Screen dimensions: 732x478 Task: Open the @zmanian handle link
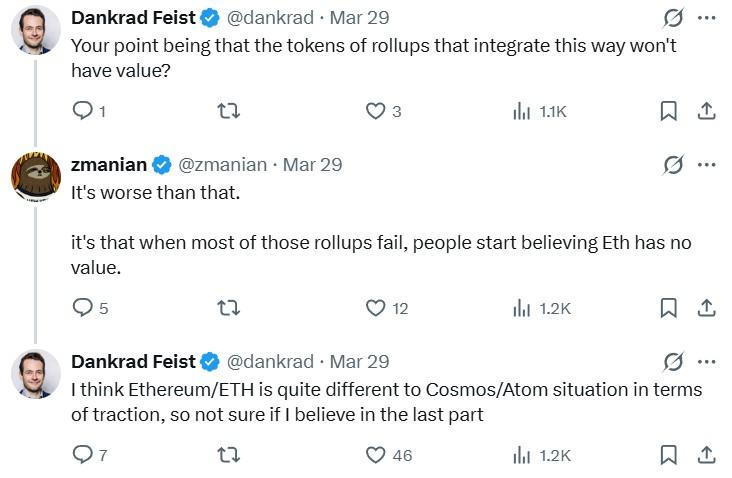tap(222, 165)
